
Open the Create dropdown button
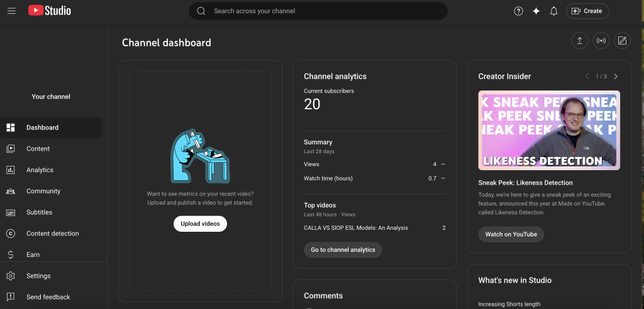click(587, 11)
